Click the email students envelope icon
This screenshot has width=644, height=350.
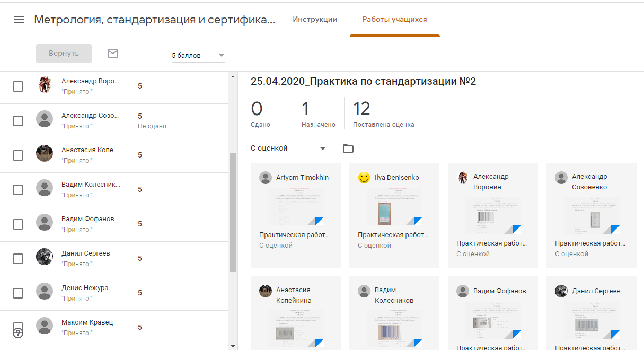coord(113,54)
